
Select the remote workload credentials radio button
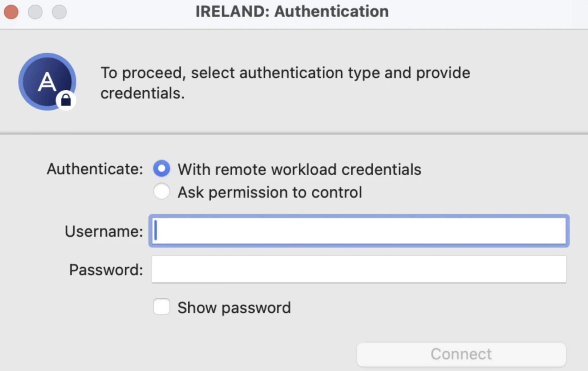pyautogui.click(x=162, y=169)
